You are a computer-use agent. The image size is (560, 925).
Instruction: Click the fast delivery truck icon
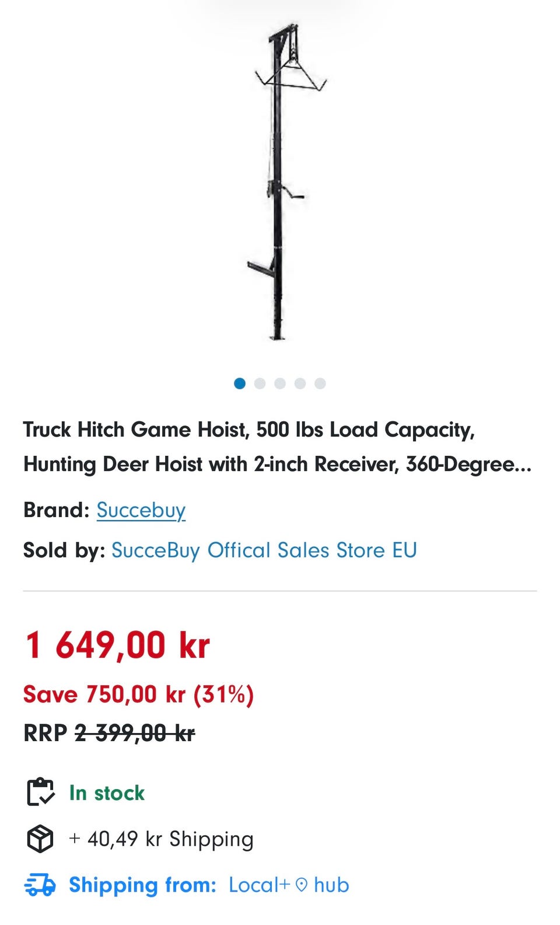coord(40,885)
